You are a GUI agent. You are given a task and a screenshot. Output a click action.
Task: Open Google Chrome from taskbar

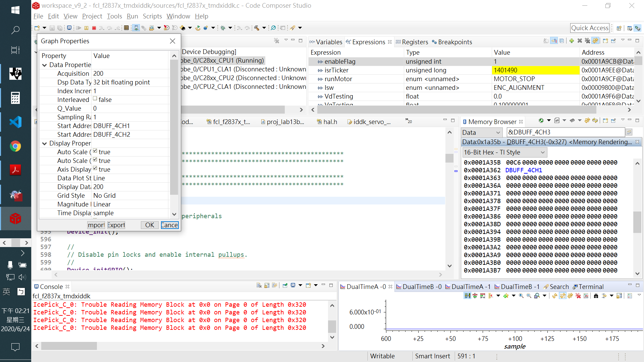15,146
